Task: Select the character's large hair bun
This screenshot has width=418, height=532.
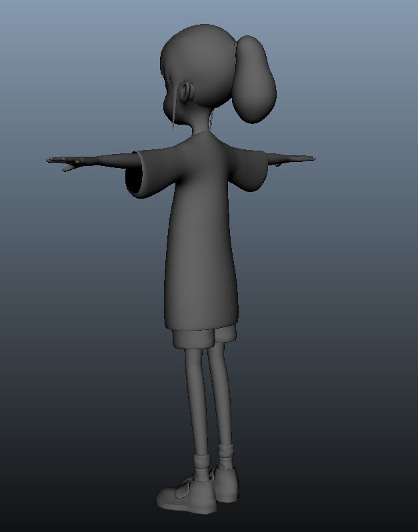Action: click(x=255, y=80)
